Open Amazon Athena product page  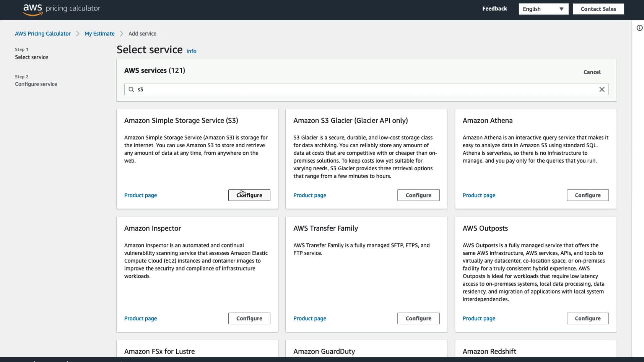point(479,195)
